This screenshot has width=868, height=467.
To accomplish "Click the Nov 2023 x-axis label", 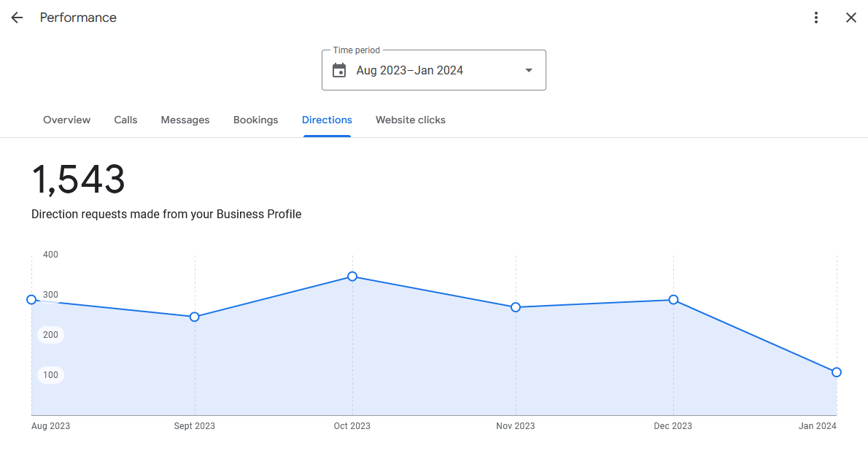I will click(x=516, y=426).
